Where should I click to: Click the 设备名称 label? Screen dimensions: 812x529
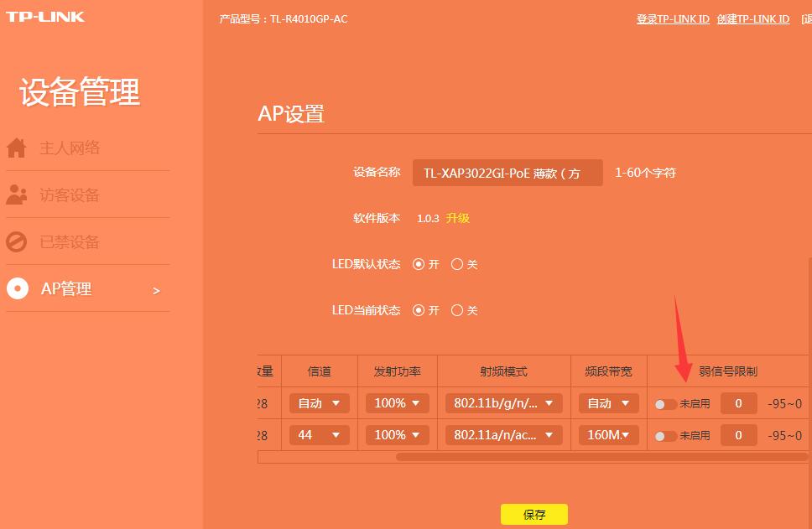(377, 173)
